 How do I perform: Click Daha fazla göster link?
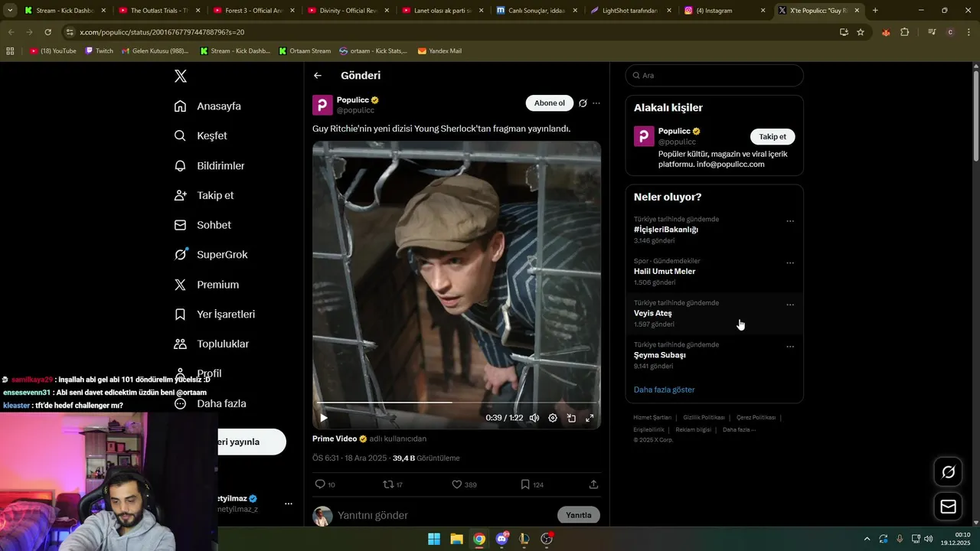pyautogui.click(x=664, y=390)
